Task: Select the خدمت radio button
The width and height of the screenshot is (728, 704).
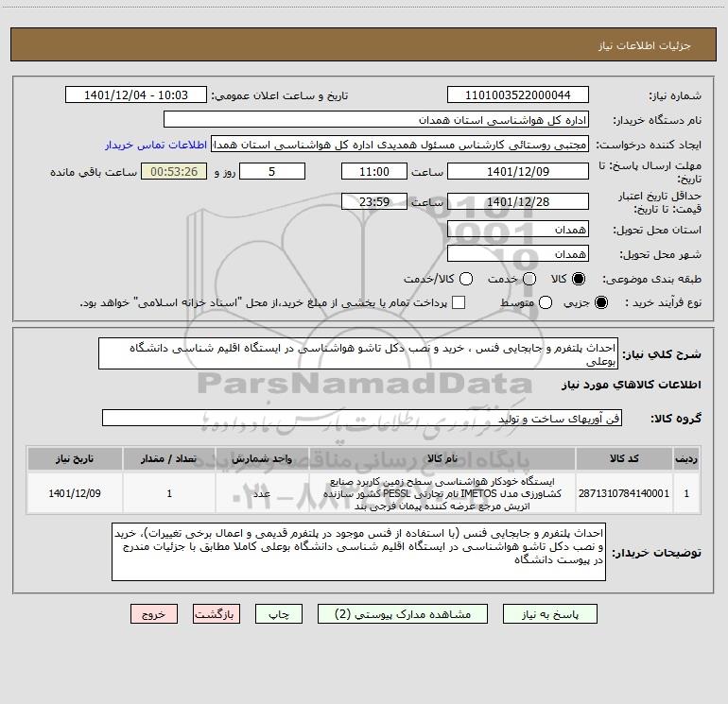Action: (529, 279)
